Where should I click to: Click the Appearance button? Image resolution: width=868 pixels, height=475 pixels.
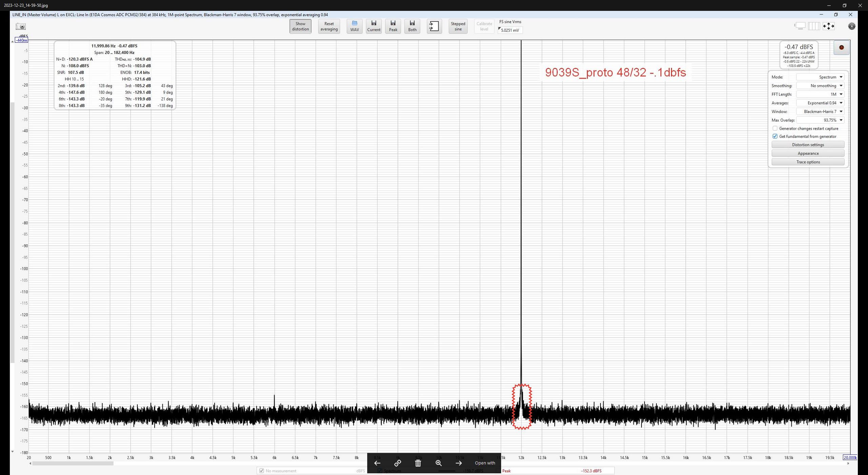tap(808, 153)
